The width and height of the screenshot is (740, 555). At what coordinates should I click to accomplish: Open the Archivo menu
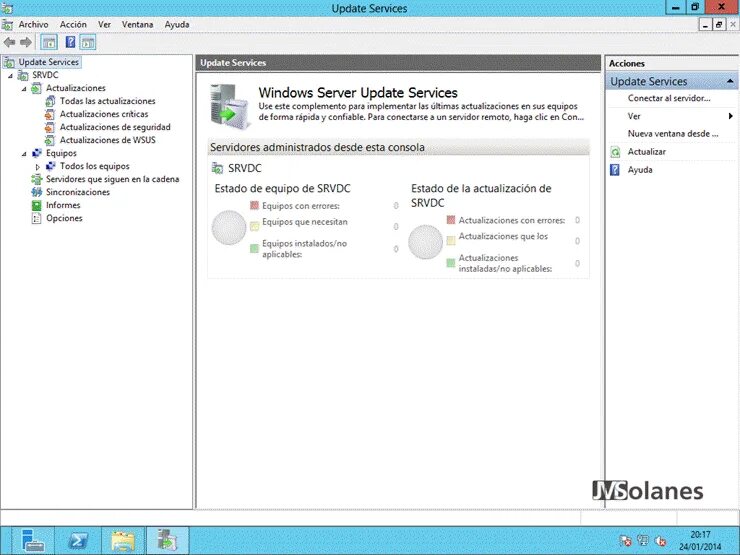pyautogui.click(x=34, y=25)
